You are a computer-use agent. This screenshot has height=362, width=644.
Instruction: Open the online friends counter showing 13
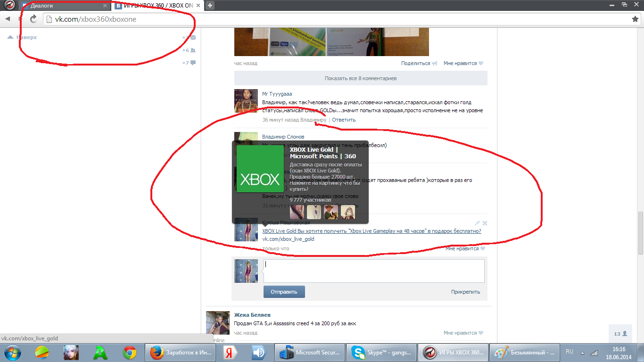[x=620, y=334]
